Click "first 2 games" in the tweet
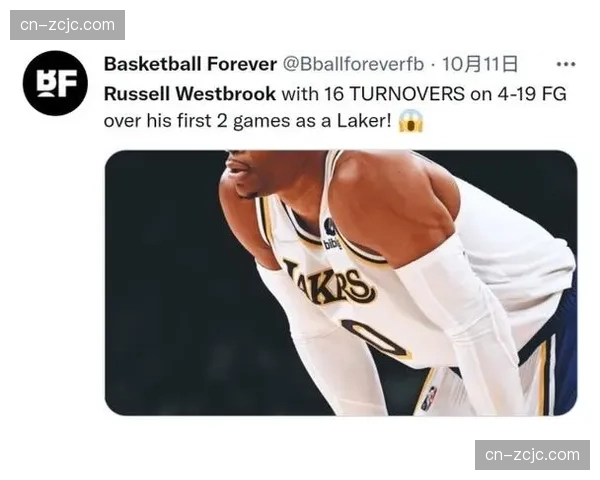 234,121
